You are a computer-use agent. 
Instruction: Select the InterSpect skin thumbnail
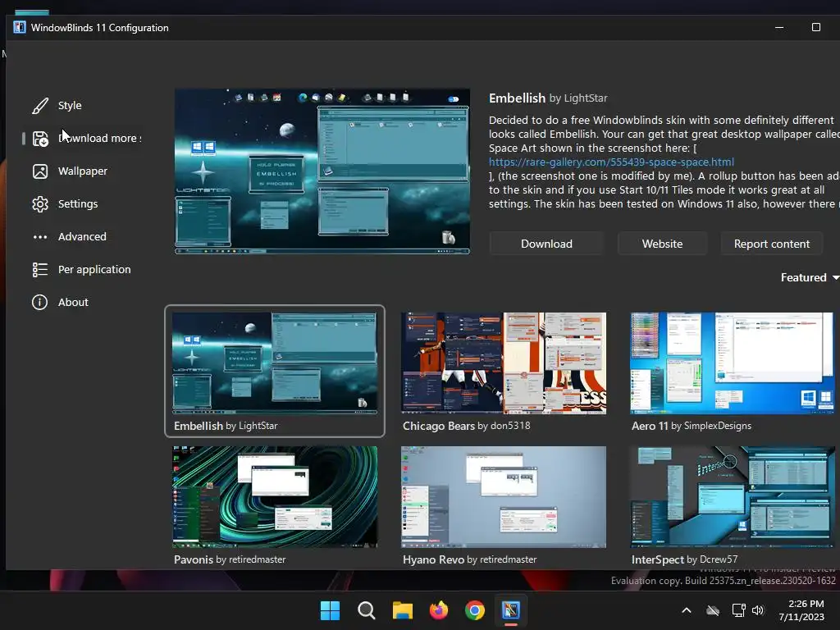coord(733,497)
